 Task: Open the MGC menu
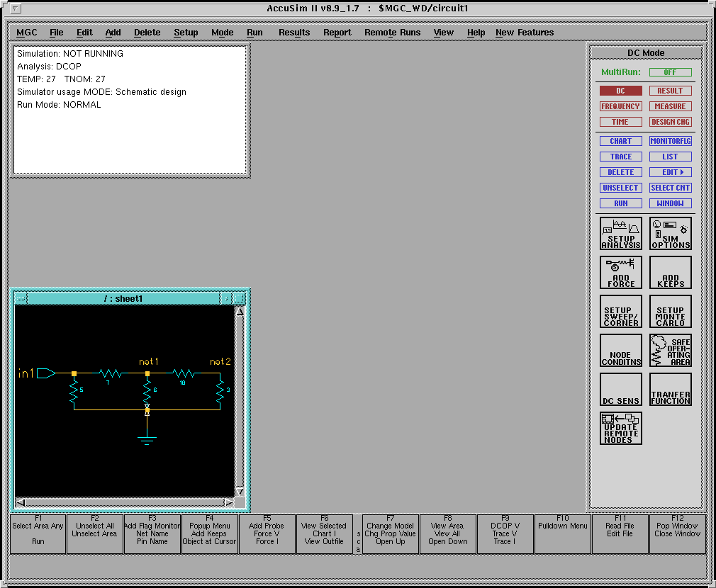pyautogui.click(x=27, y=33)
